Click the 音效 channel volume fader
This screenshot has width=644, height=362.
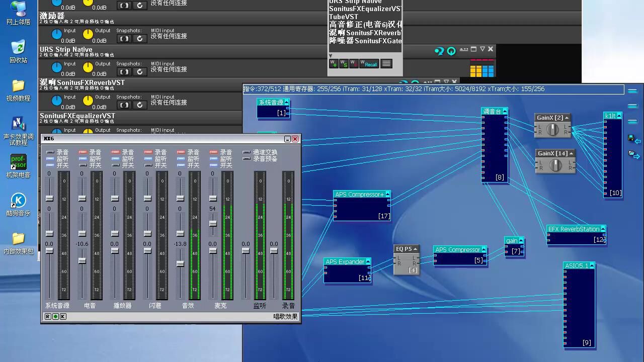[x=180, y=264]
